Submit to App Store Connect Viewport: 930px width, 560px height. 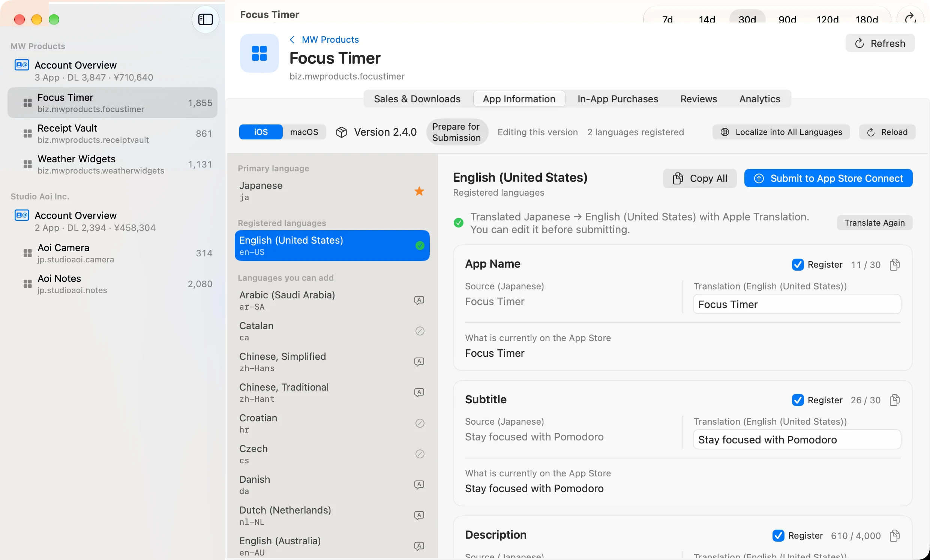(x=828, y=178)
